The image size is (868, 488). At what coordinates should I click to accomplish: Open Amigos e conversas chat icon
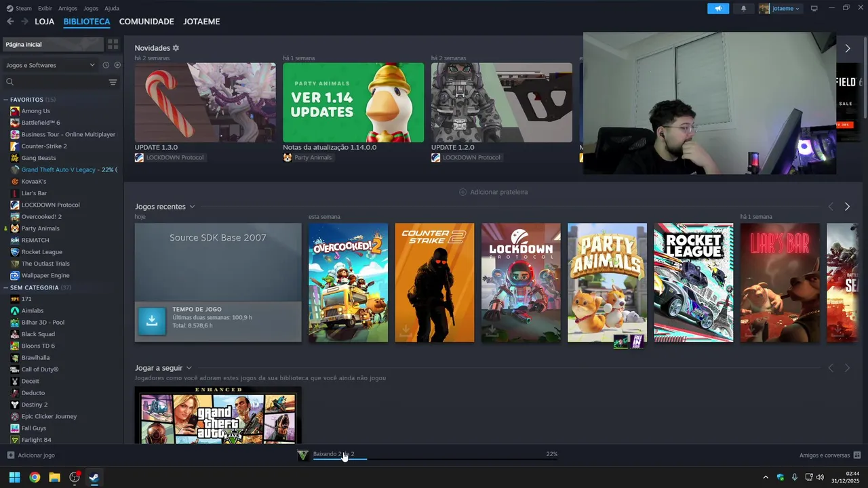point(857,455)
